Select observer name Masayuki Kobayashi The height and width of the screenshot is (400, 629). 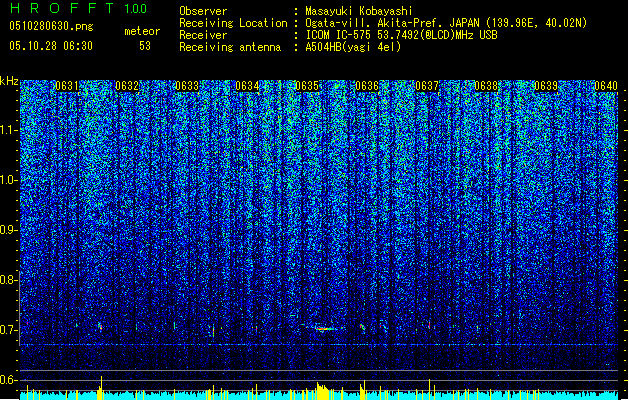[x=359, y=11]
